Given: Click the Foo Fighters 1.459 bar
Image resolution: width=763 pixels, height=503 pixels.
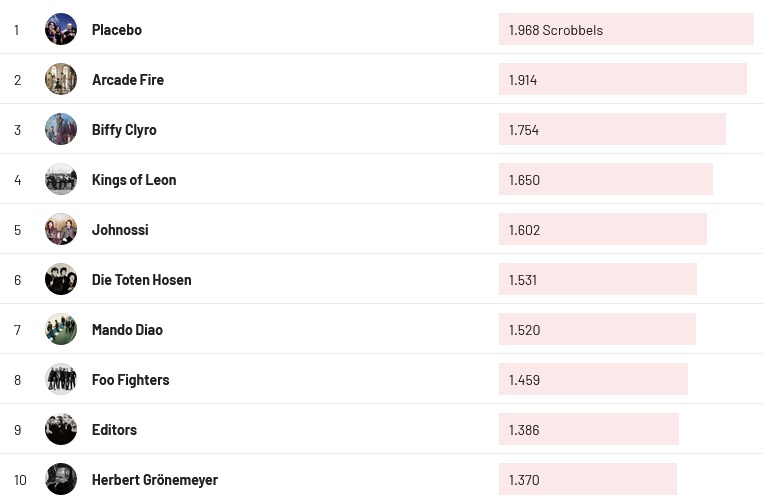Looking at the screenshot, I should click(x=593, y=379).
